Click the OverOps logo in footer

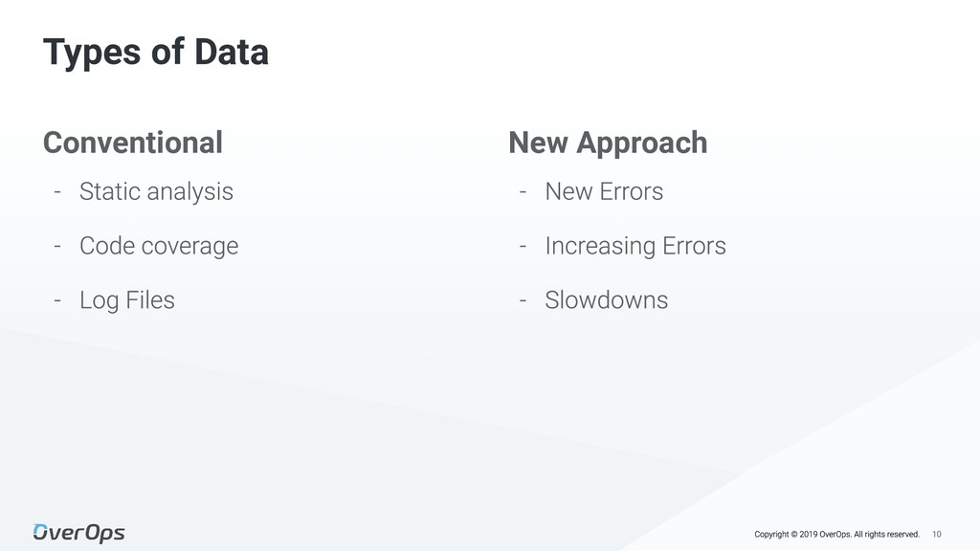(78, 533)
